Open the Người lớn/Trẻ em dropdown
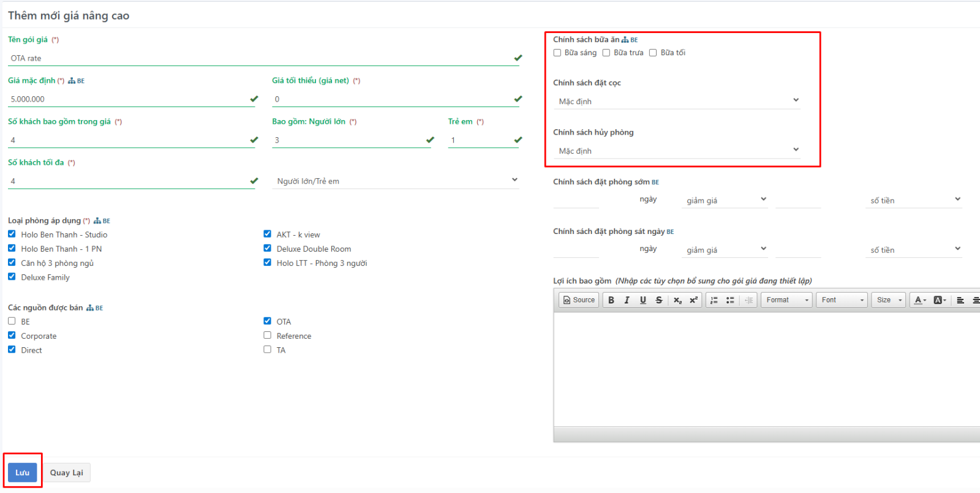This screenshot has height=493, width=980. pyautogui.click(x=396, y=181)
